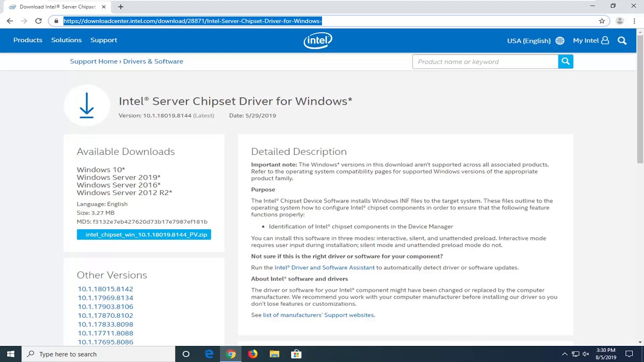The image size is (644, 362).
Task: Close the Download Intel Server Chipset tab
Action: pos(104,7)
